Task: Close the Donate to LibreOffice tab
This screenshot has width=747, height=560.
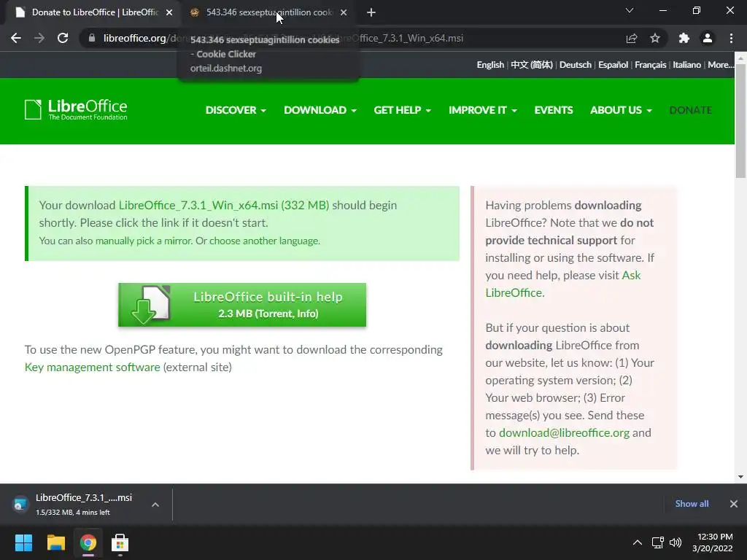Action: [x=169, y=12]
